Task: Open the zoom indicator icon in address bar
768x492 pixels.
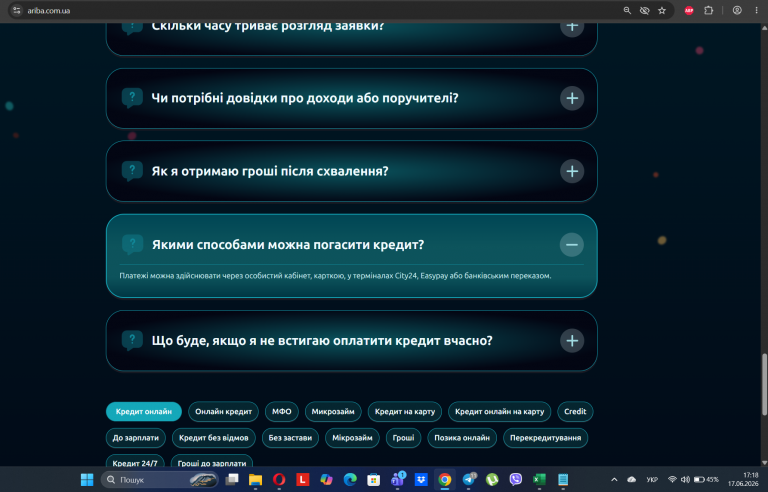Action: pyautogui.click(x=627, y=10)
